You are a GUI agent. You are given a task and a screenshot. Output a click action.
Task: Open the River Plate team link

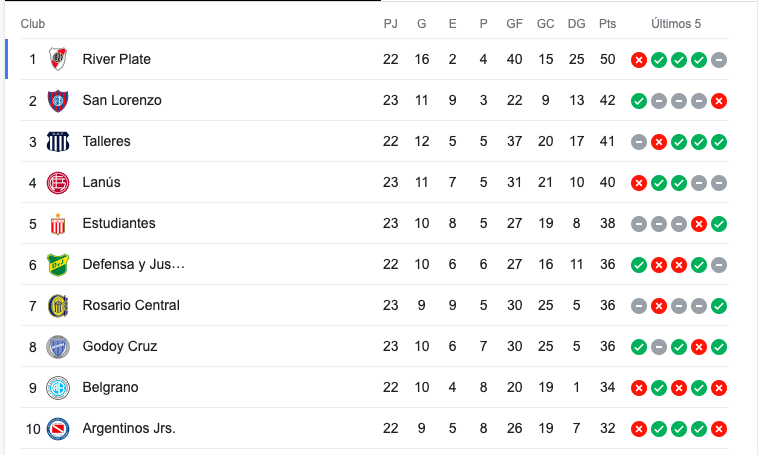tap(117, 59)
